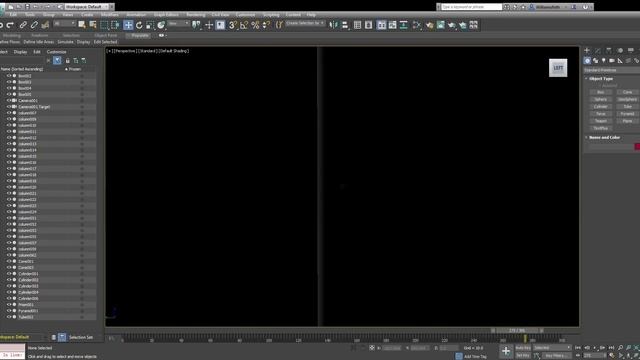
Task: Click the Auto Key button
Action: click(x=522, y=348)
